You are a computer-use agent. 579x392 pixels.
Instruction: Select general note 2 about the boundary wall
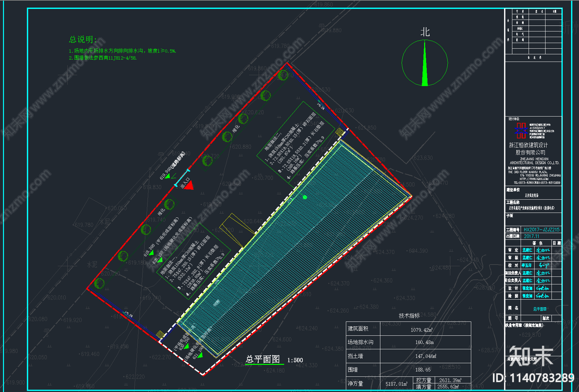[103, 58]
